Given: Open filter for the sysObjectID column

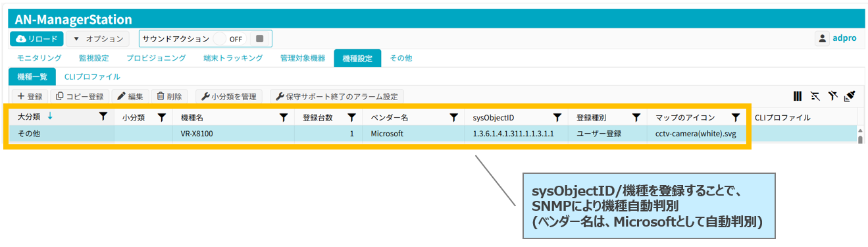Looking at the screenshot, I should [557, 117].
